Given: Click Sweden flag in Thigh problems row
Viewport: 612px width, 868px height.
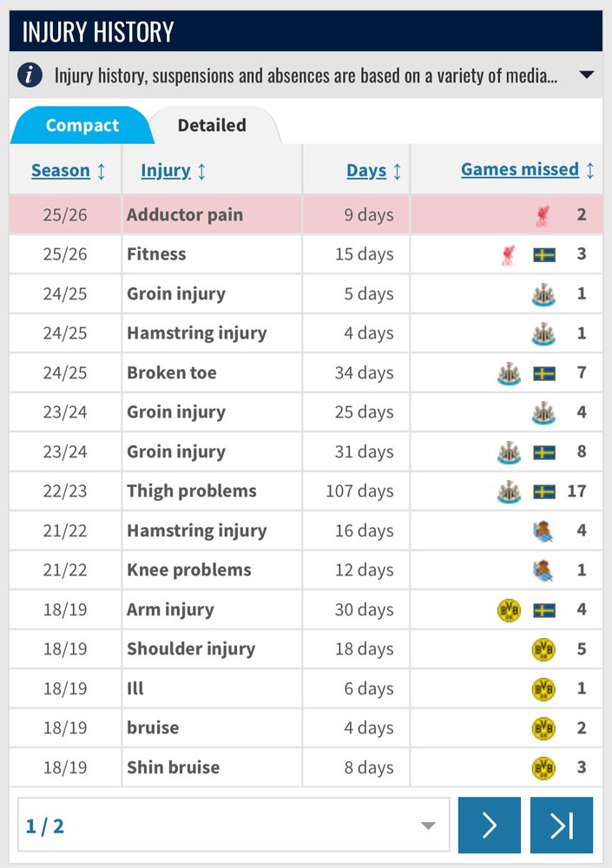Looking at the screenshot, I should [544, 491].
